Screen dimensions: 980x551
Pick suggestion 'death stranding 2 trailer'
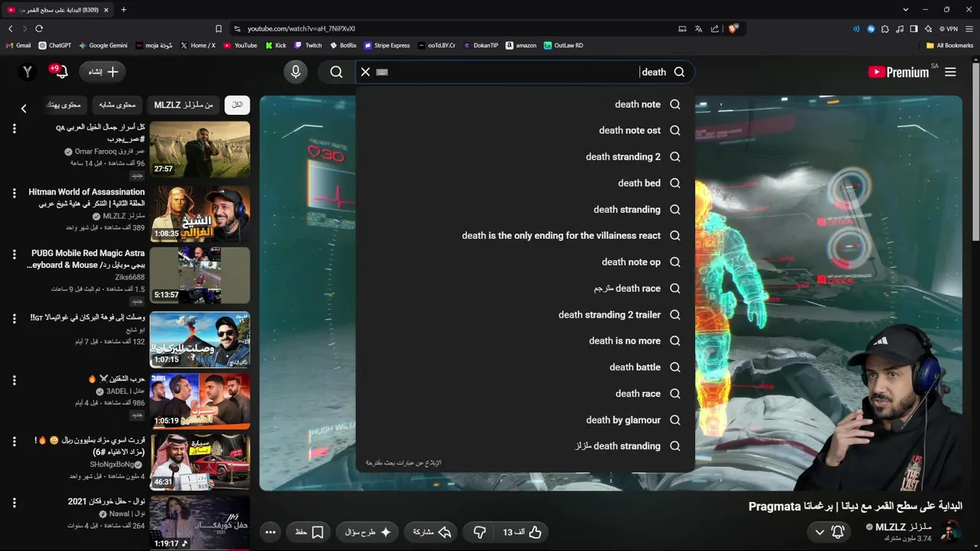coord(525,315)
